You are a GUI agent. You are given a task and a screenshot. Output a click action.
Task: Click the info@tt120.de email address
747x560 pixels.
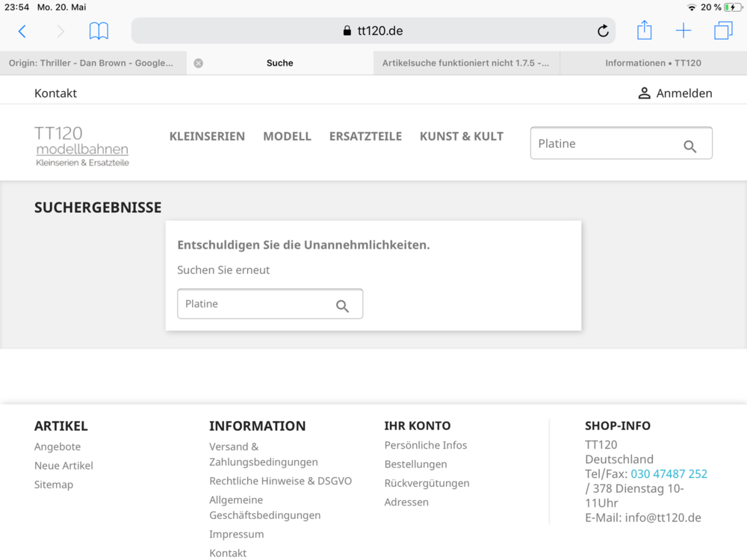coord(663,518)
